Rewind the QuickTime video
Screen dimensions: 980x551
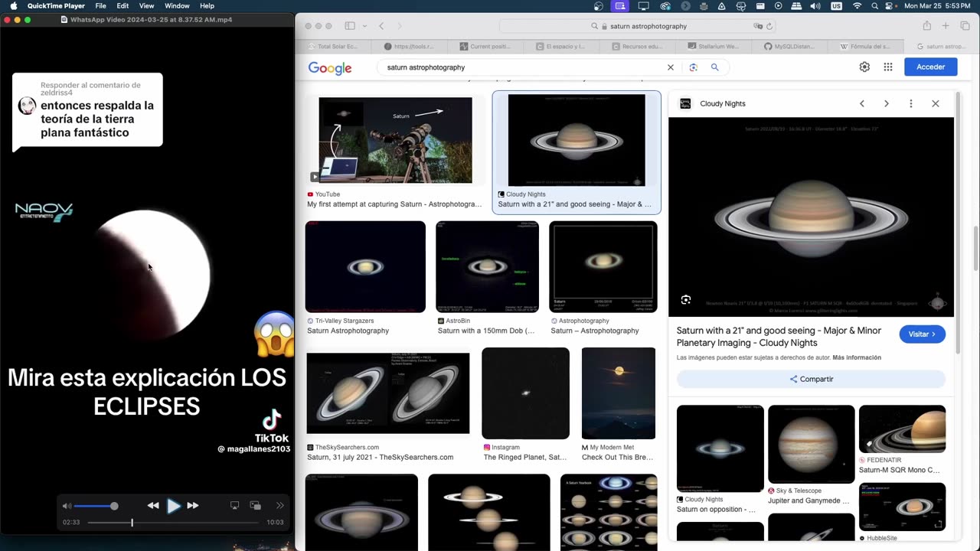(x=153, y=505)
